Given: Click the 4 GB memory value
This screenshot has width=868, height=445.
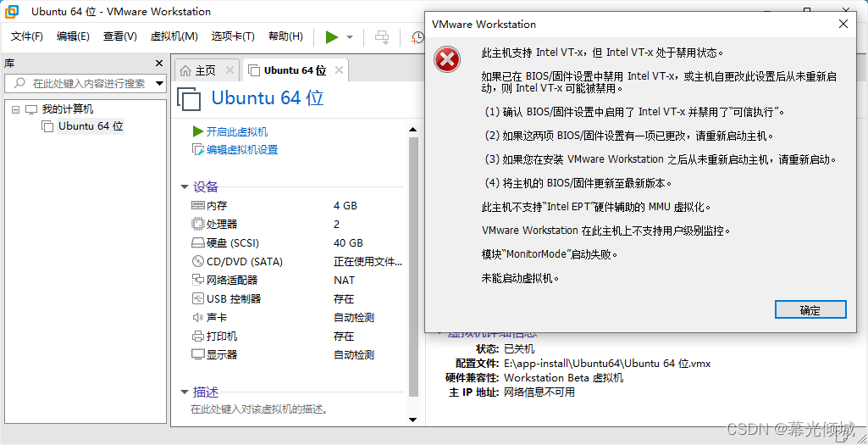Looking at the screenshot, I should click(346, 206).
